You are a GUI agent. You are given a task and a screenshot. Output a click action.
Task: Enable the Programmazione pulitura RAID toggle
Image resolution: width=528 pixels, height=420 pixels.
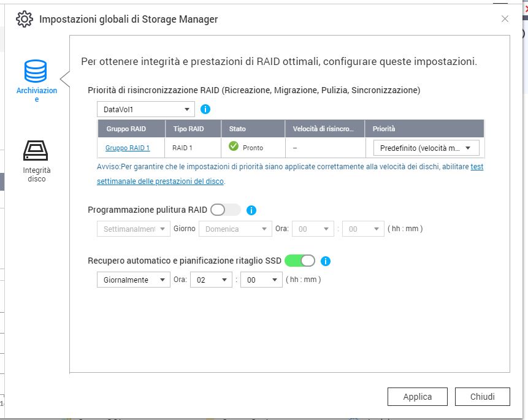(x=225, y=210)
